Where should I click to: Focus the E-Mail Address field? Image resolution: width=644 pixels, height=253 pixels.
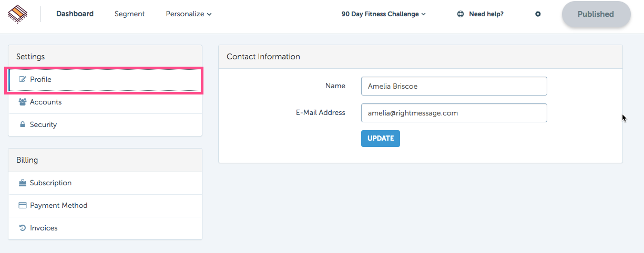pyautogui.click(x=454, y=113)
